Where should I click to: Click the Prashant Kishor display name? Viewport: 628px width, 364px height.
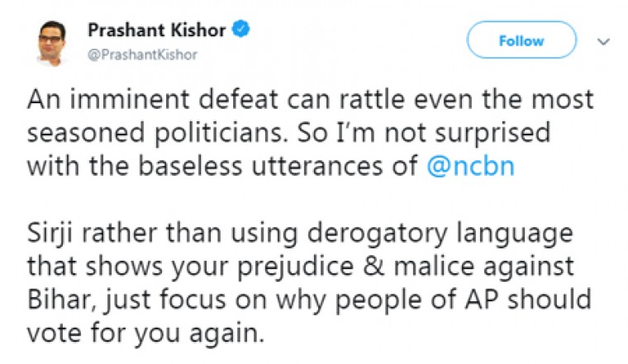pyautogui.click(x=157, y=31)
